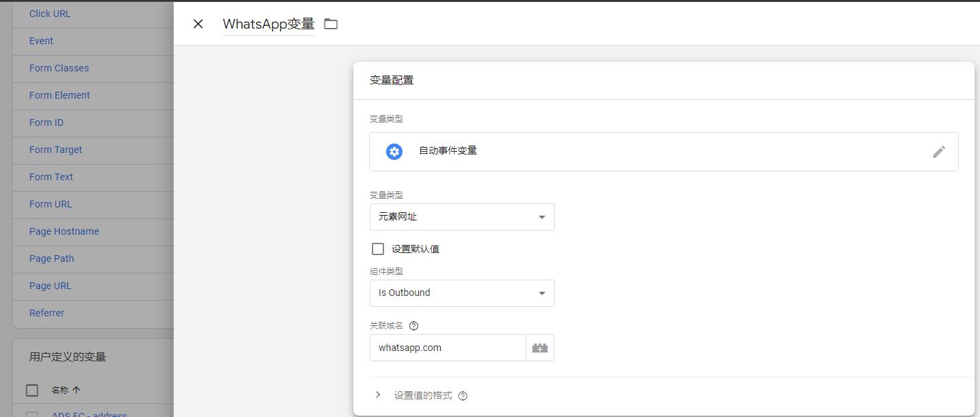Open the Page Hostname variable
980x417 pixels.
[x=64, y=231]
